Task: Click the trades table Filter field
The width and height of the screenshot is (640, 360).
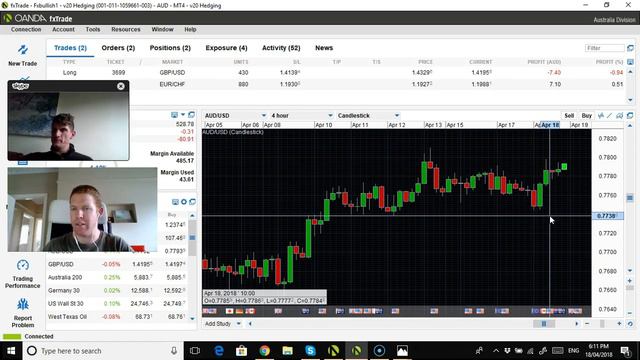Action: (x=604, y=48)
